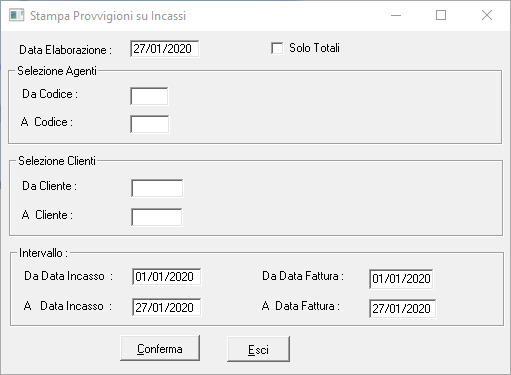
Task: Edit the A Data Fattura date
Action: [x=402, y=309]
